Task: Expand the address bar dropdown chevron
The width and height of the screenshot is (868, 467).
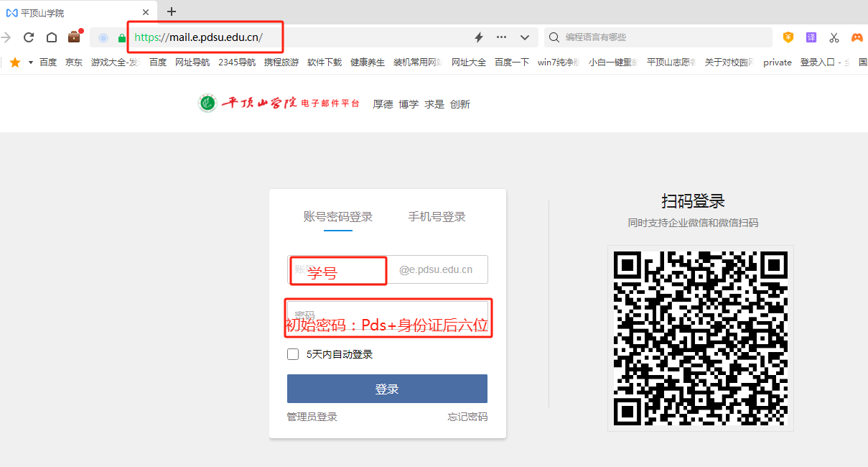Action: pos(525,37)
